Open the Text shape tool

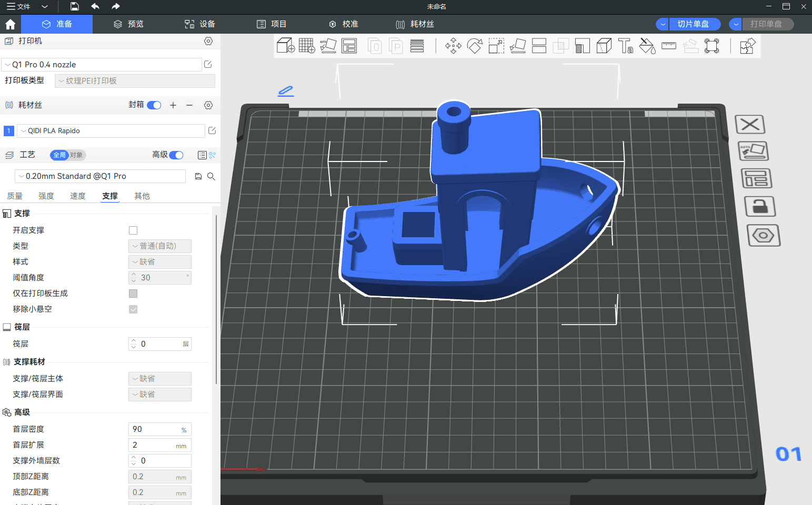pos(626,46)
